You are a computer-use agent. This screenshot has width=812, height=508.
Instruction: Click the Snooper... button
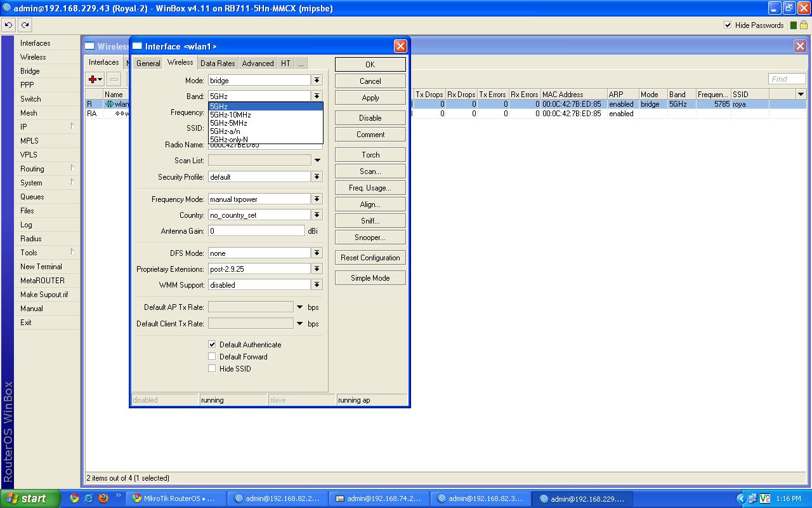(x=370, y=237)
